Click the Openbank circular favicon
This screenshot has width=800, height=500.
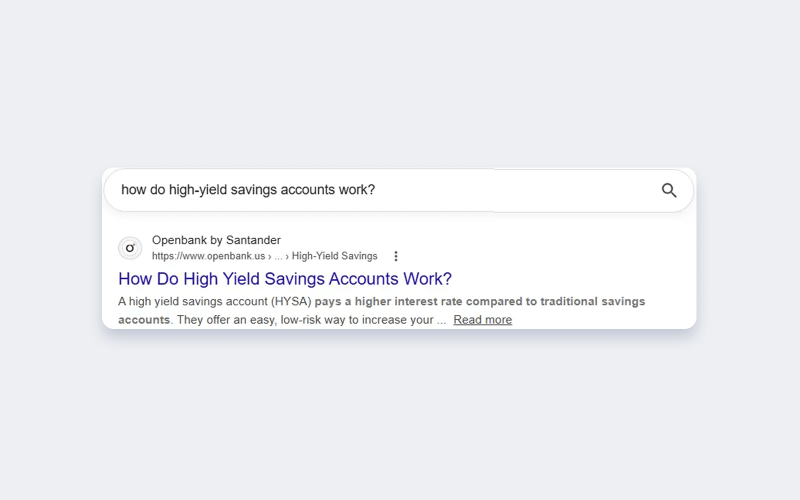(130, 248)
